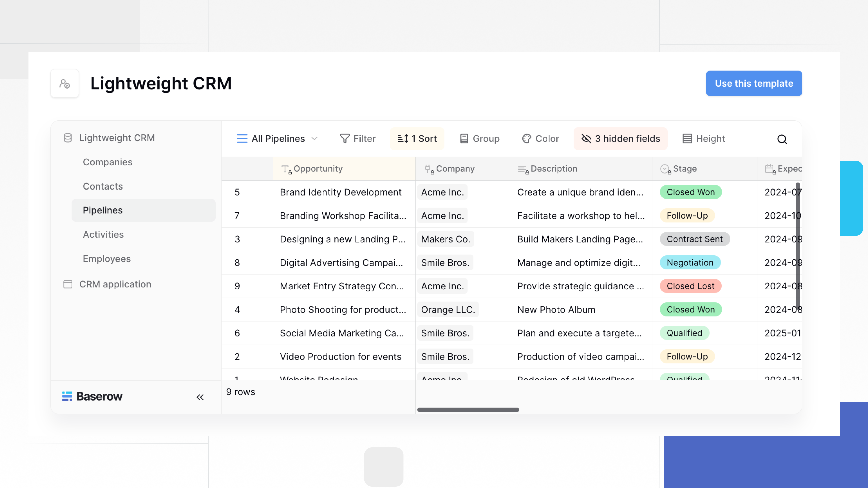The image size is (868, 488).
Task: Click Acme Inc. in Market Entry row
Action: tap(442, 286)
